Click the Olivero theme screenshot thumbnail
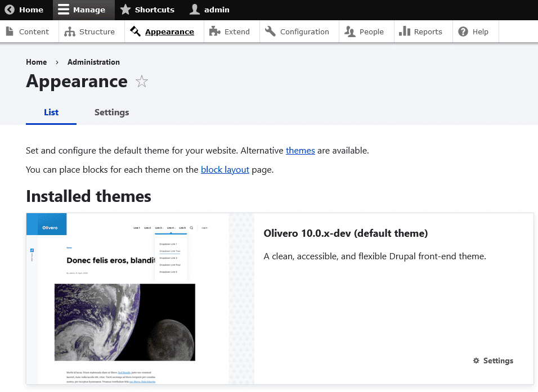Image resolution: width=538 pixels, height=392 pixels. [x=128, y=299]
